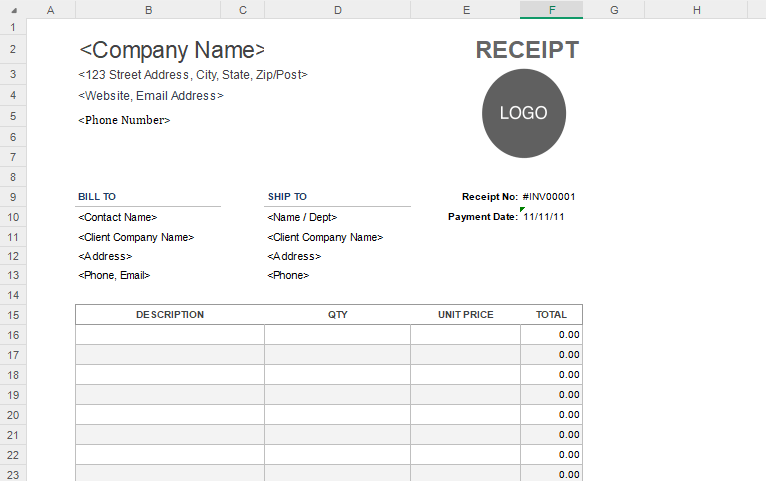This screenshot has height=481, width=766.
Task: Click the Select All corner triangle
Action: (x=14, y=10)
